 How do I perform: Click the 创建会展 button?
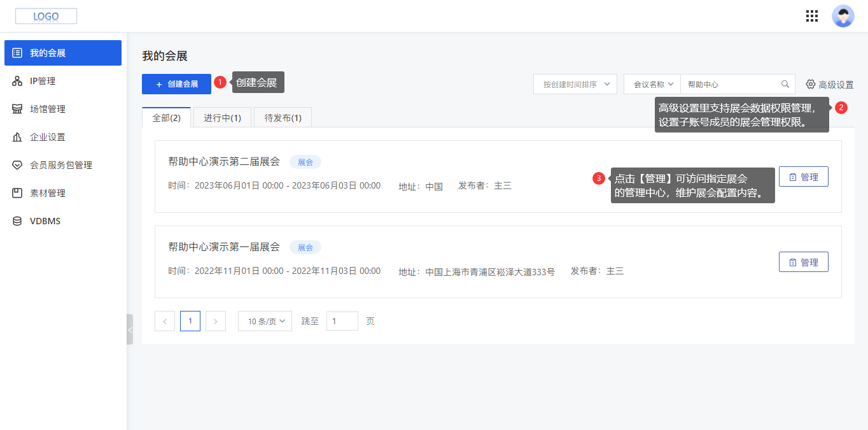click(176, 83)
